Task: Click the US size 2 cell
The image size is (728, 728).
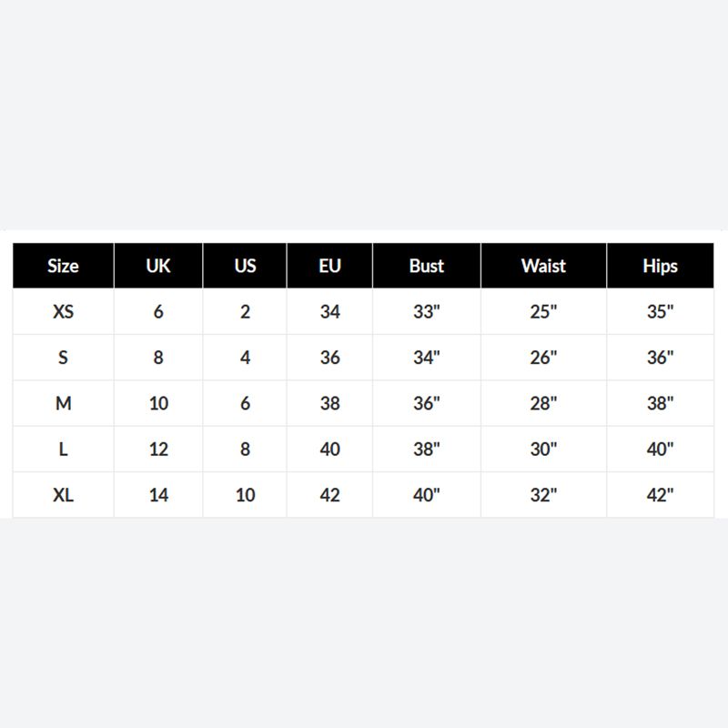Action: pyautogui.click(x=245, y=312)
